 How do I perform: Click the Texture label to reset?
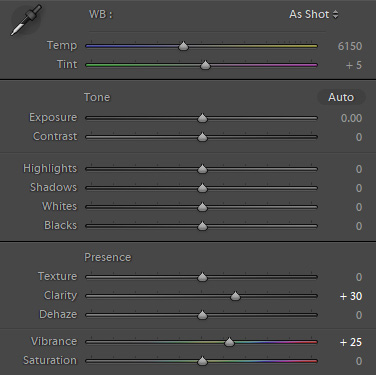pos(57,276)
